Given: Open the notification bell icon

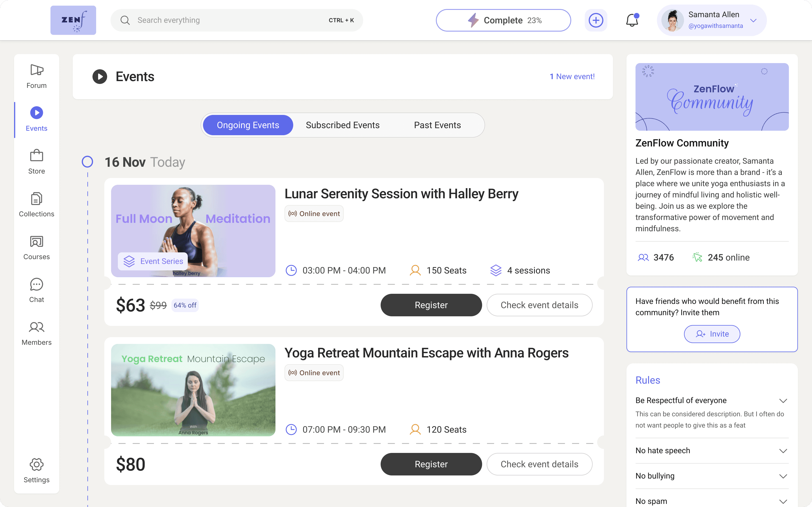Looking at the screenshot, I should (632, 20).
